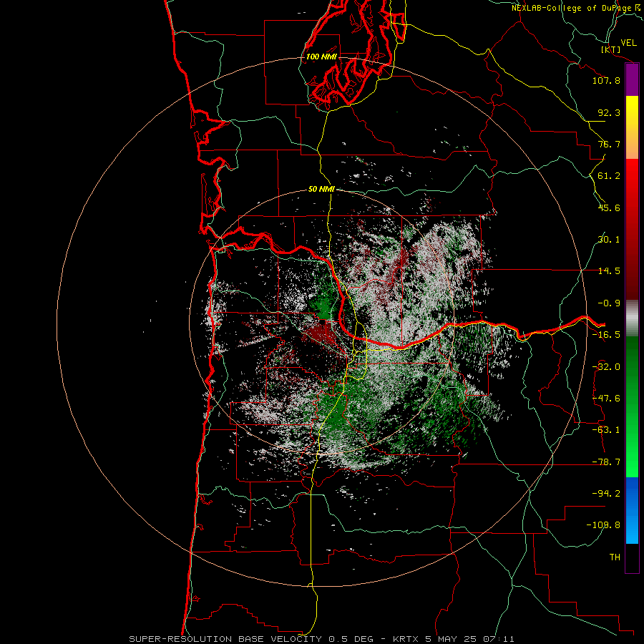Click the 107.8 velocity scale value
The width and height of the screenshot is (644, 644).
click(606, 80)
